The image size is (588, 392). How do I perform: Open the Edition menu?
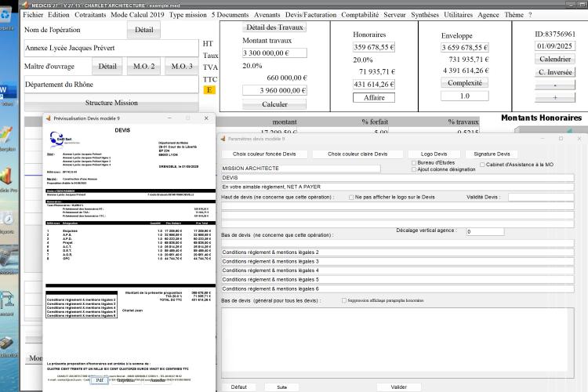pyautogui.click(x=59, y=15)
